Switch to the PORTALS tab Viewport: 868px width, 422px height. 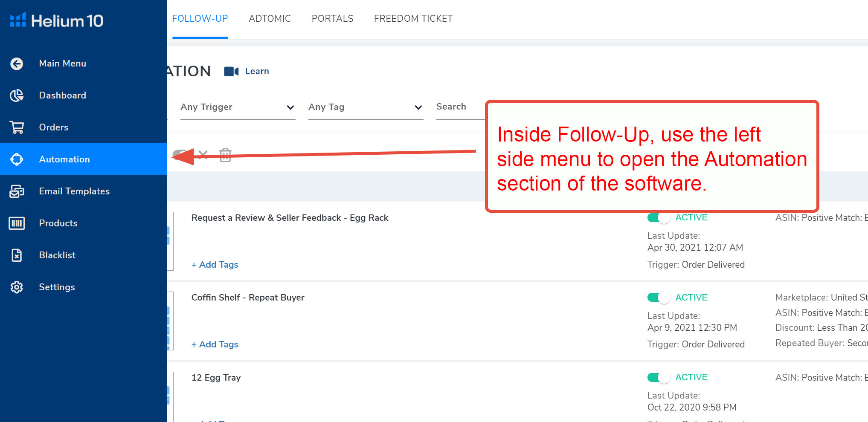tap(333, 19)
